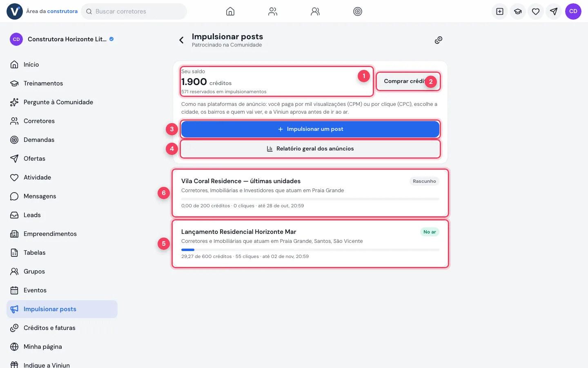The image size is (588, 368).
Task: Click the Horizonte Mar credits progress bar
Action: coord(310,249)
